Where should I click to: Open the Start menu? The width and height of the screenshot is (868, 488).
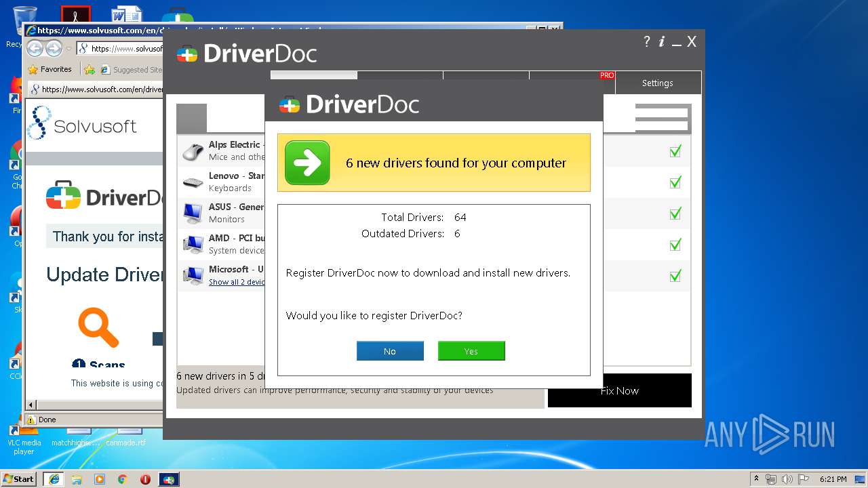(x=19, y=479)
